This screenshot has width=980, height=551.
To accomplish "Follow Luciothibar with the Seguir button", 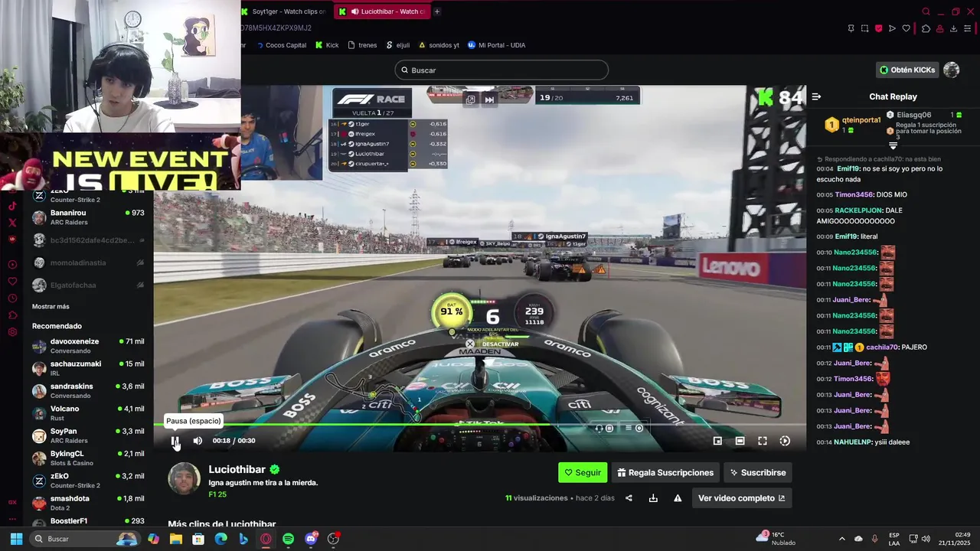I will [x=583, y=473].
